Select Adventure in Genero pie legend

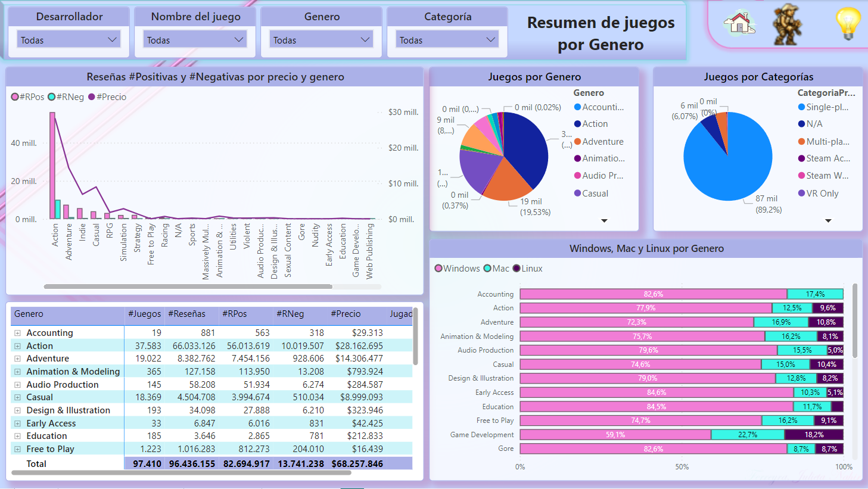click(x=599, y=142)
